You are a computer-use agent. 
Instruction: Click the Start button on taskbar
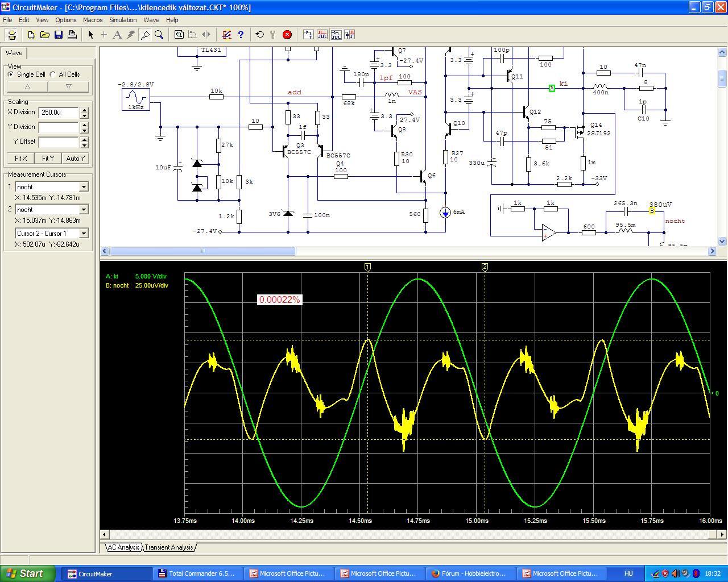[x=28, y=573]
